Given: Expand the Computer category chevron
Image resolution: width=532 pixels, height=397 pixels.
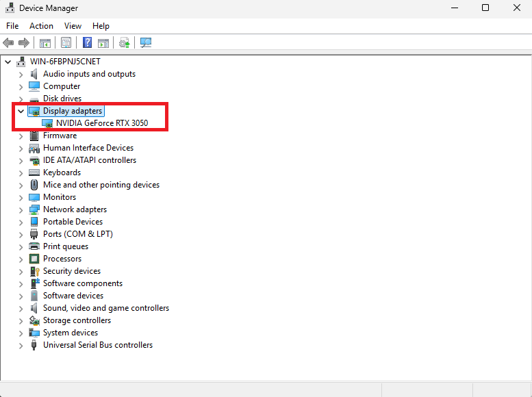Looking at the screenshot, I should click(21, 87).
